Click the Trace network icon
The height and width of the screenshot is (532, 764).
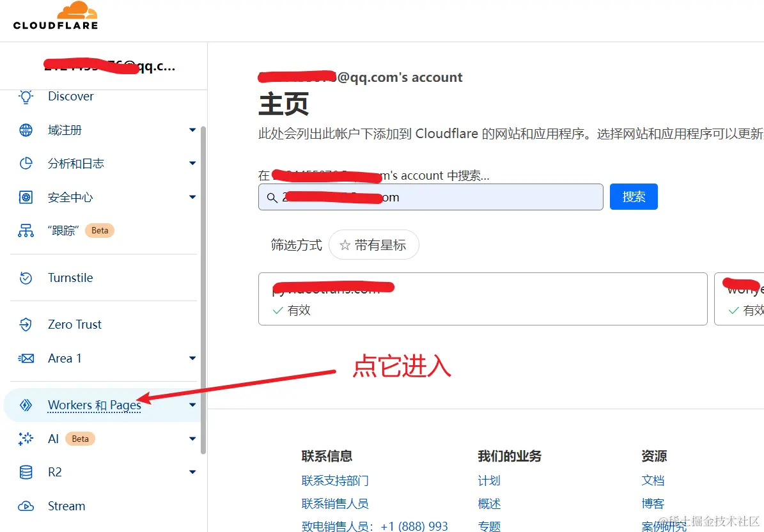(x=26, y=230)
